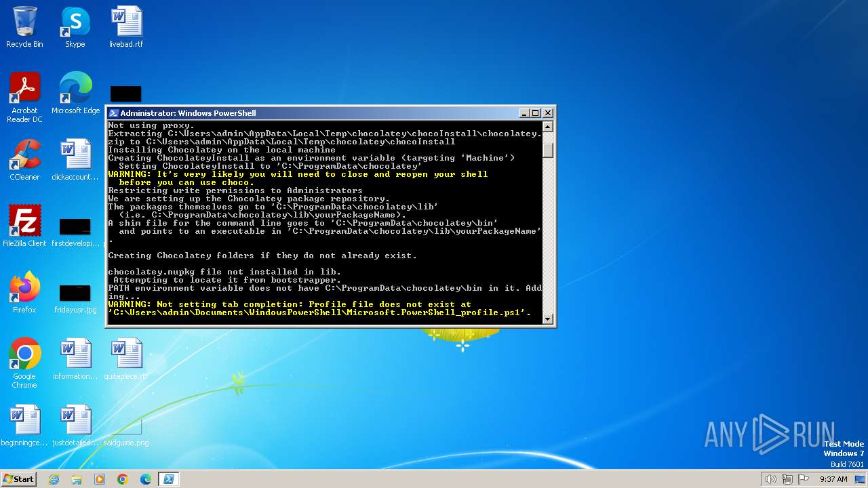The height and width of the screenshot is (488, 868).
Task: Open Acrobat Reader DC shortcut
Action: (x=24, y=98)
